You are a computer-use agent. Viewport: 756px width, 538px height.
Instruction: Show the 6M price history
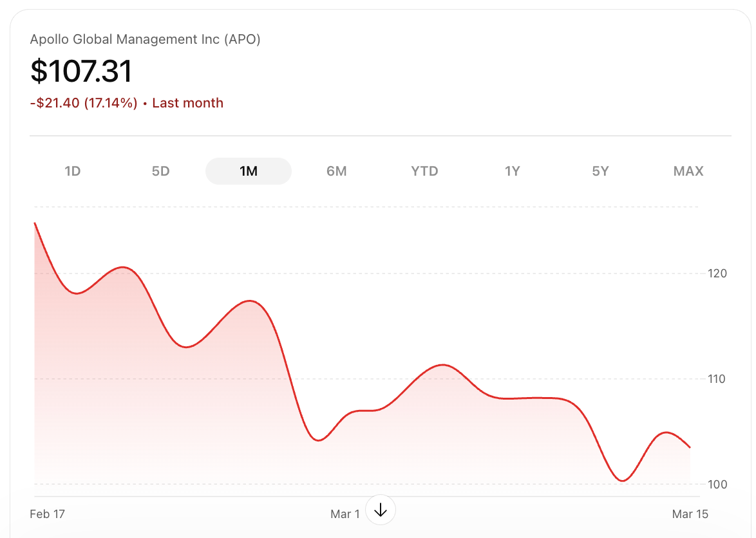pyautogui.click(x=336, y=171)
